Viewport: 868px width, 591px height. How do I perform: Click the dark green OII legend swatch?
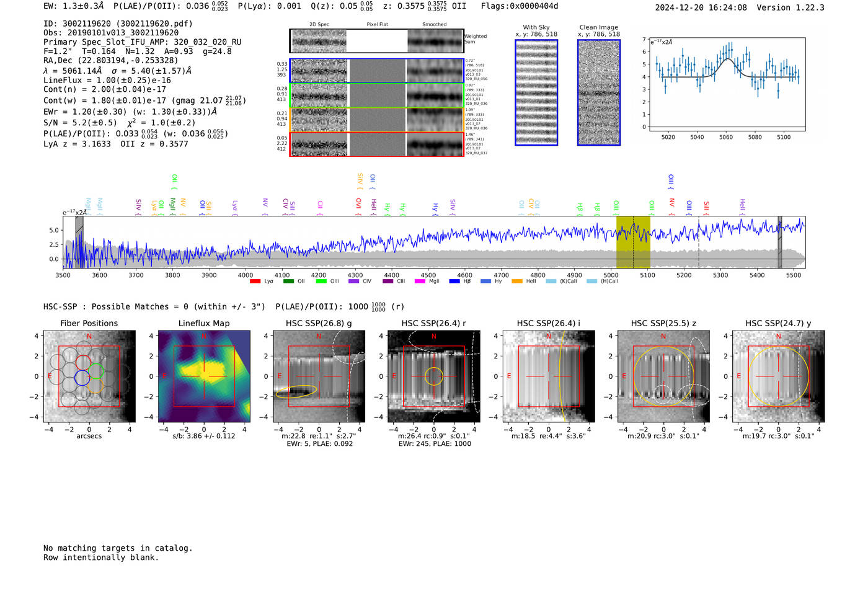(288, 281)
